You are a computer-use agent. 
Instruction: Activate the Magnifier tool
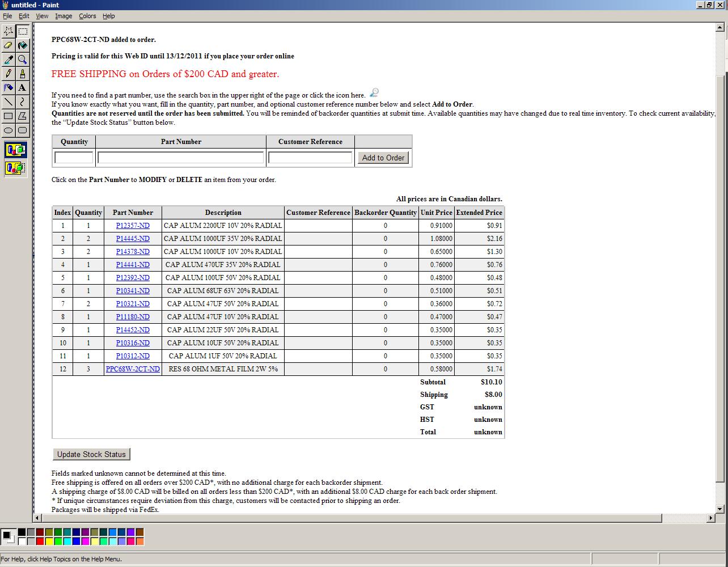(22, 60)
